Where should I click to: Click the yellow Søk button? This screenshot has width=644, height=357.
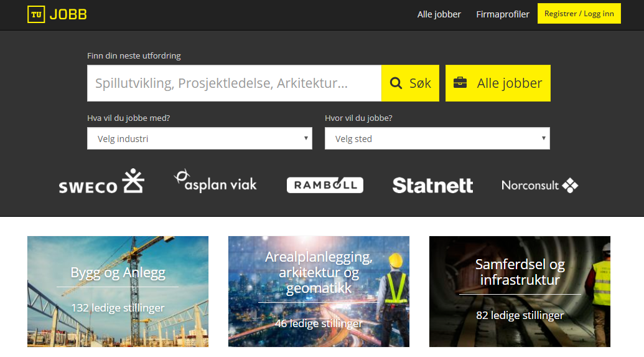(x=410, y=83)
